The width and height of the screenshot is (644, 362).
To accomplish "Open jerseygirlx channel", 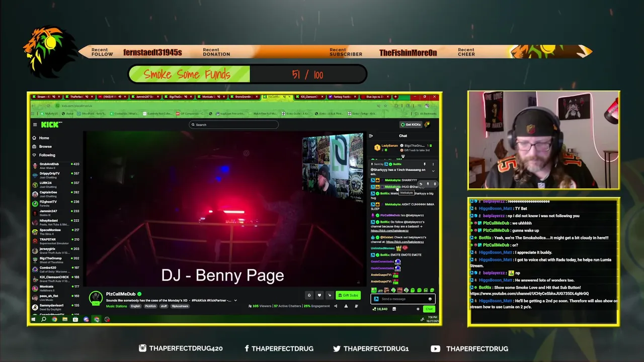I will point(56,250).
